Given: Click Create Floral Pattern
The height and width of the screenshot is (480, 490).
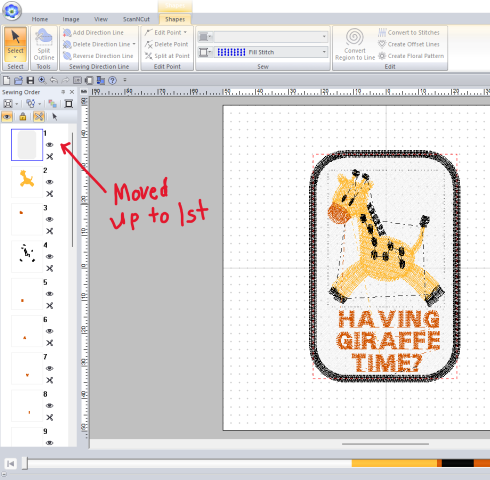Looking at the screenshot, I should 411,56.
